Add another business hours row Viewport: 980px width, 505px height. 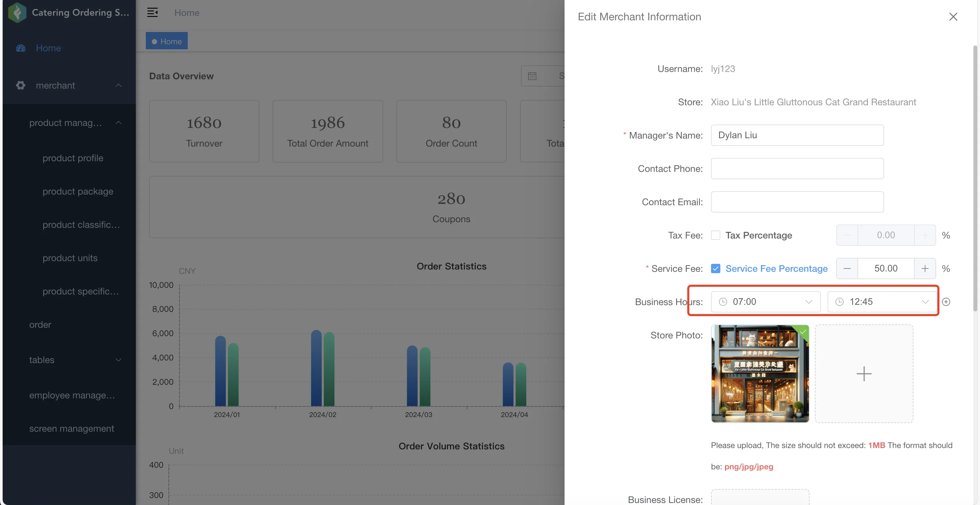pos(946,301)
